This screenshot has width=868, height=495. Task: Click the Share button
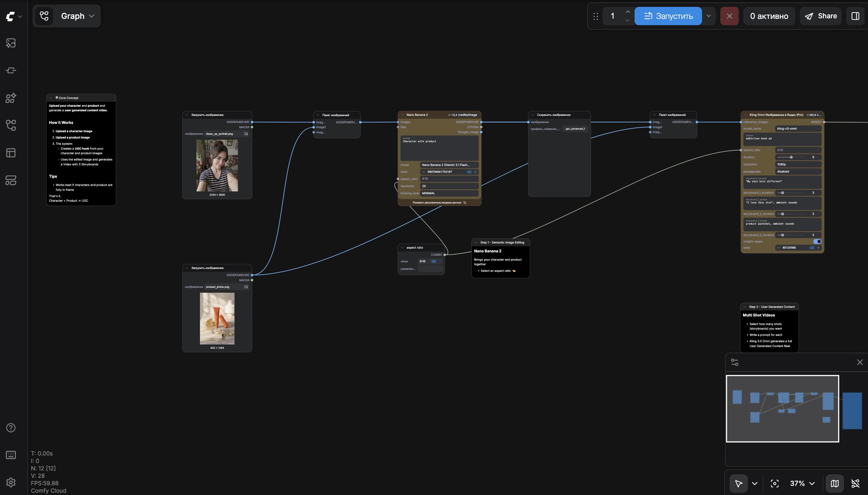point(821,16)
